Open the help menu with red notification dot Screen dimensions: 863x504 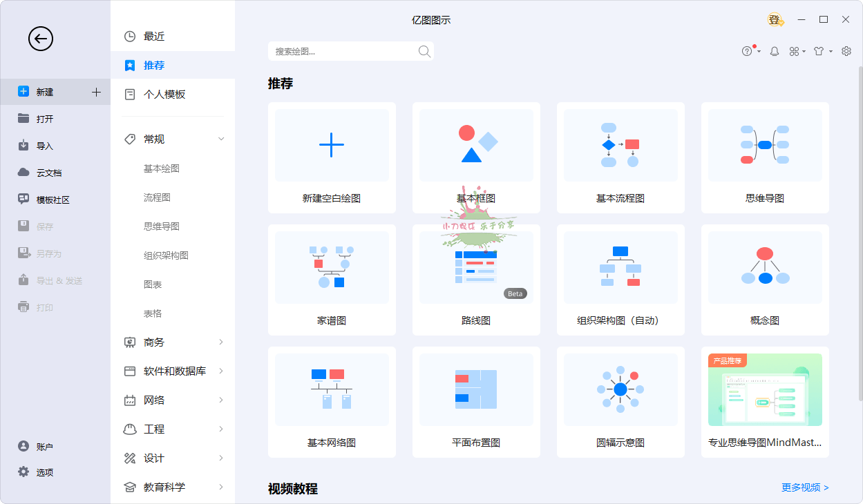[x=750, y=51]
